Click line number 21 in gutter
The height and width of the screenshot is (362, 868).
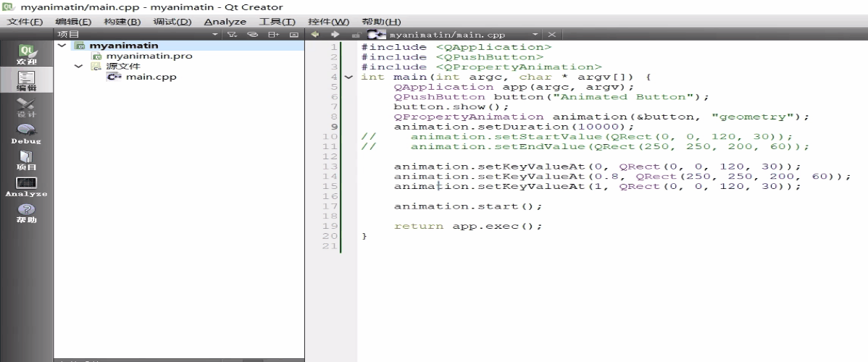coord(330,246)
